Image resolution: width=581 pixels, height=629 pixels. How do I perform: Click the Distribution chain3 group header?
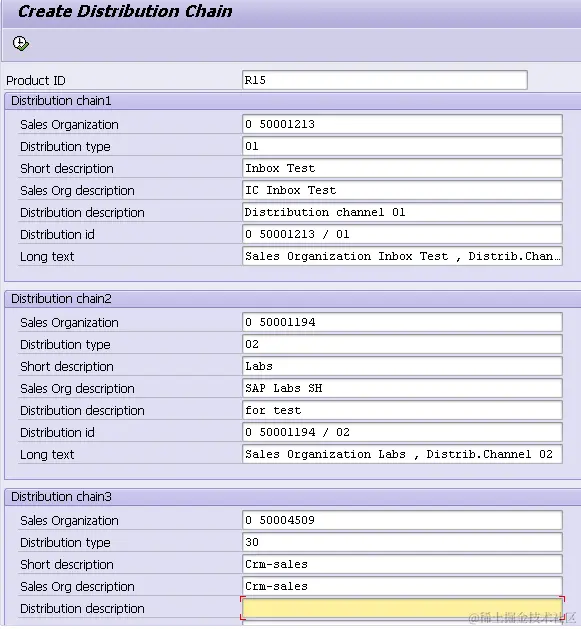point(292,497)
